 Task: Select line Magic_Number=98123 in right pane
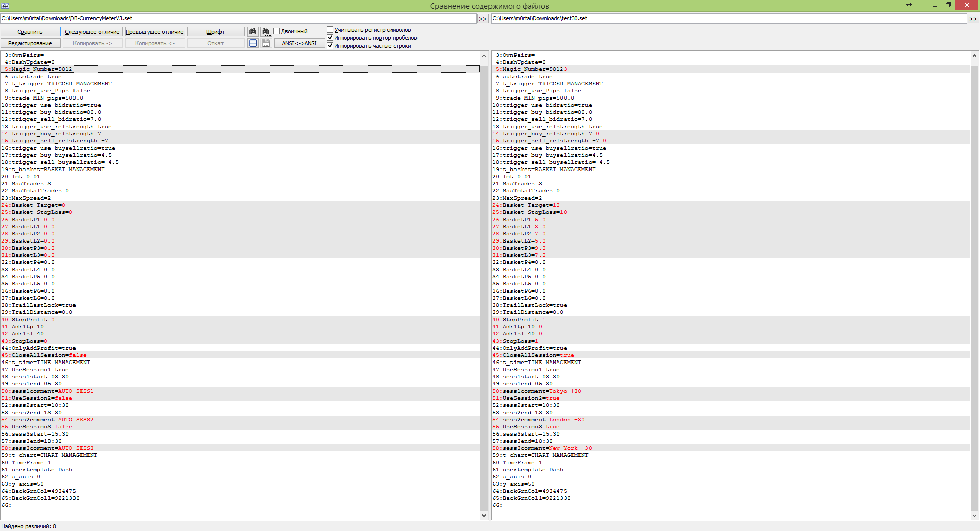click(x=731, y=69)
